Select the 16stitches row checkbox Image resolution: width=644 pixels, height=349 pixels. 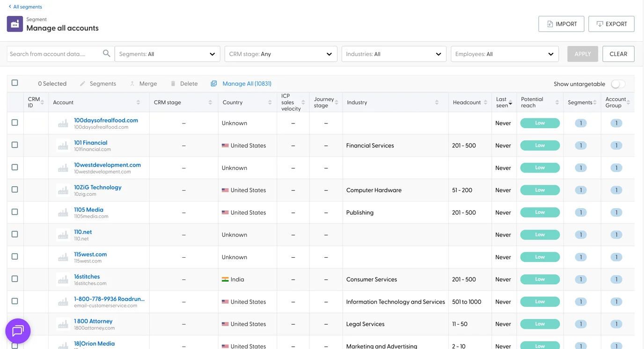(15, 279)
